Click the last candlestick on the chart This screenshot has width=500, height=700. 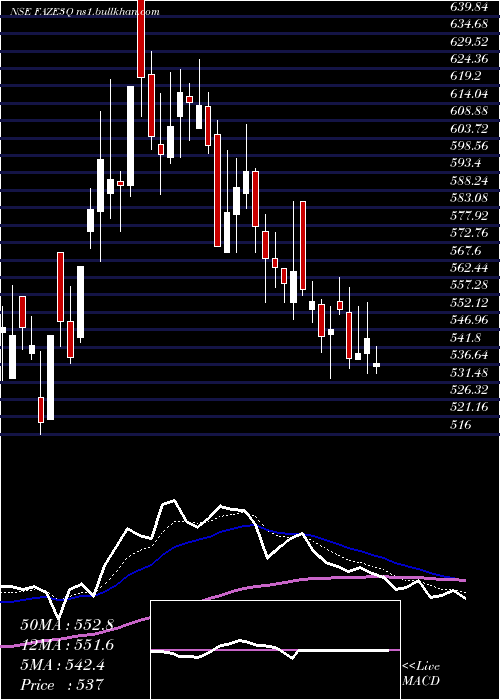[x=376, y=365]
